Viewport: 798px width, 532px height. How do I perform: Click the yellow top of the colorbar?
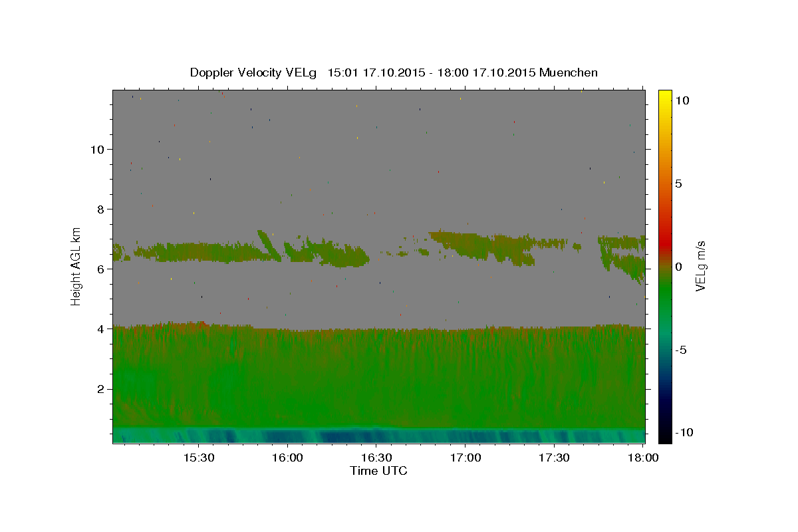[664, 95]
